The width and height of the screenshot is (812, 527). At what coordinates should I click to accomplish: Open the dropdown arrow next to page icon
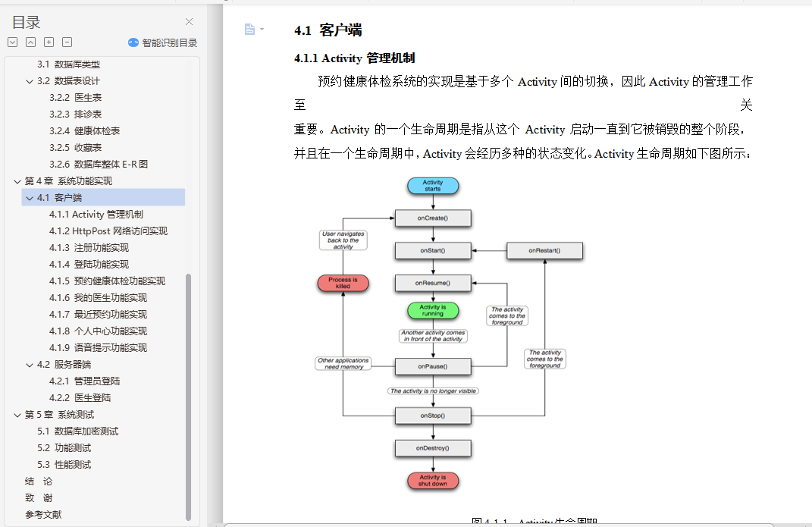(262, 30)
